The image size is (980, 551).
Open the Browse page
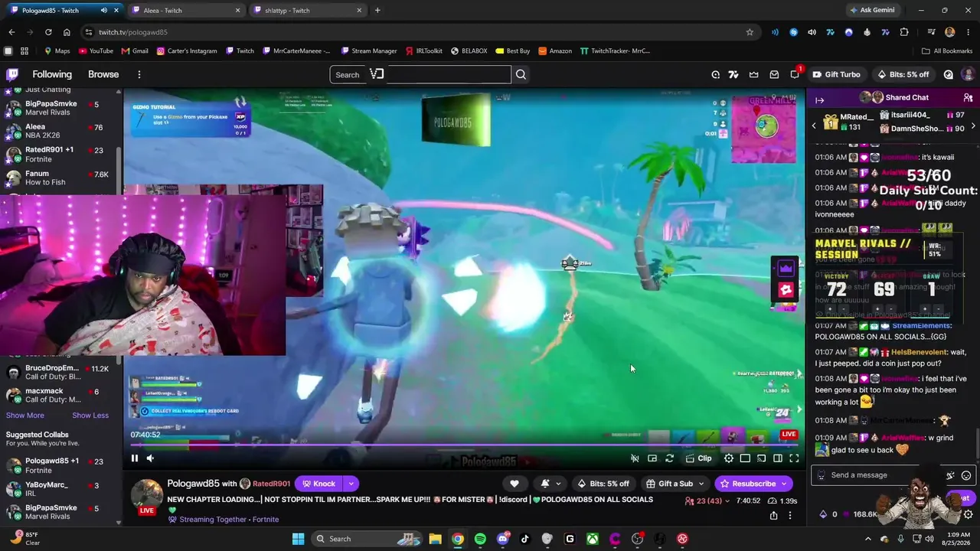[103, 74]
